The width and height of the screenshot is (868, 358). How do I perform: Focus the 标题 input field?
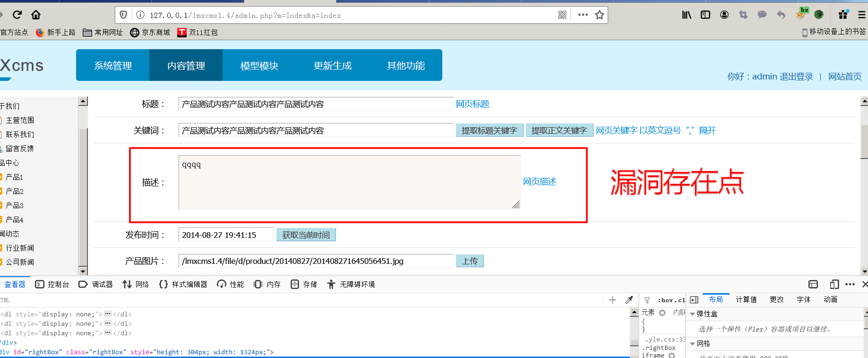tap(316, 104)
